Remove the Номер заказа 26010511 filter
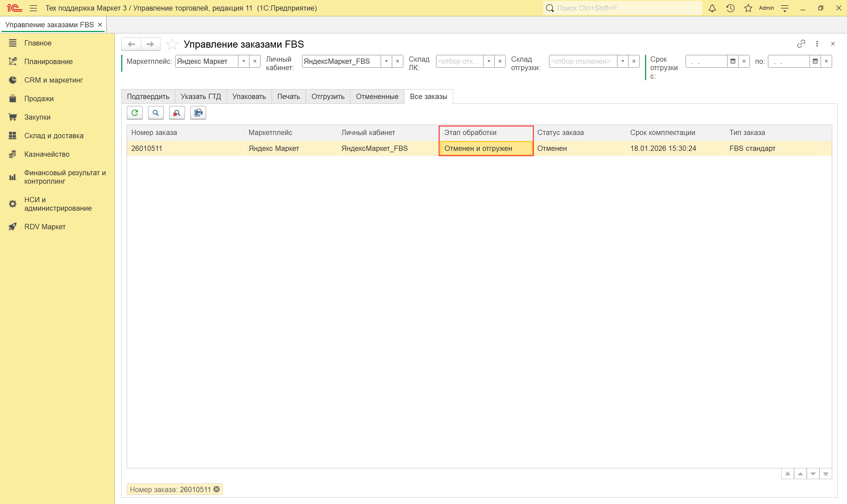Viewport: 847px width, 504px height. [216, 489]
